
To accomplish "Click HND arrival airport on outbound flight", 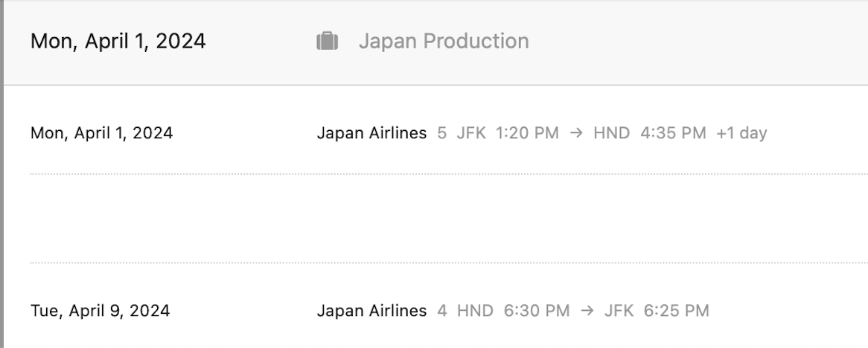I will coord(612,133).
